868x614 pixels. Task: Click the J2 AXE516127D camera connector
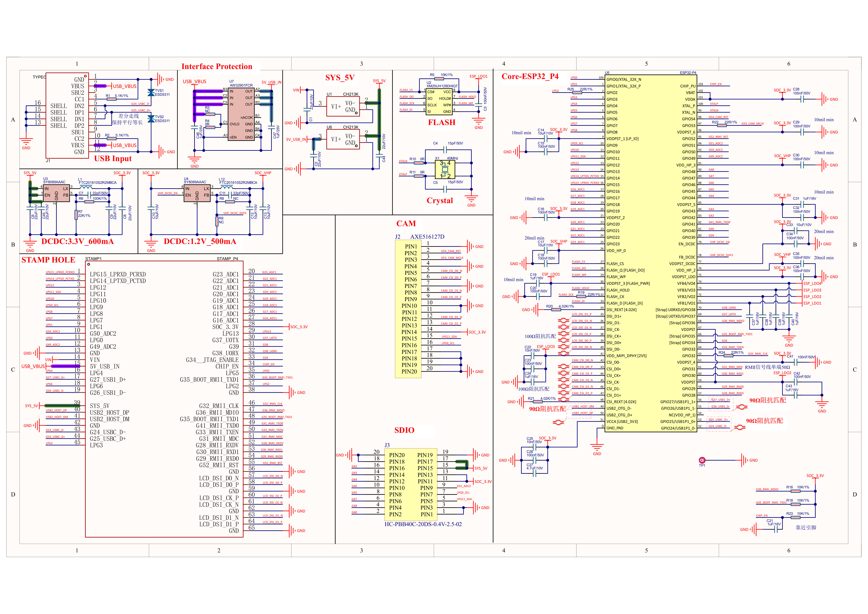(x=408, y=309)
